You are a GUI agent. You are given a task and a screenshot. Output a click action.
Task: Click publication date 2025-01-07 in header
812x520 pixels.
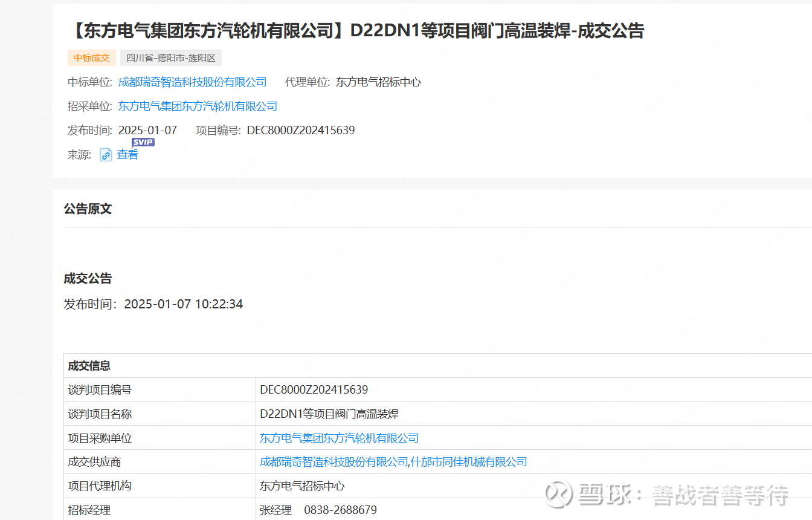pyautogui.click(x=147, y=131)
